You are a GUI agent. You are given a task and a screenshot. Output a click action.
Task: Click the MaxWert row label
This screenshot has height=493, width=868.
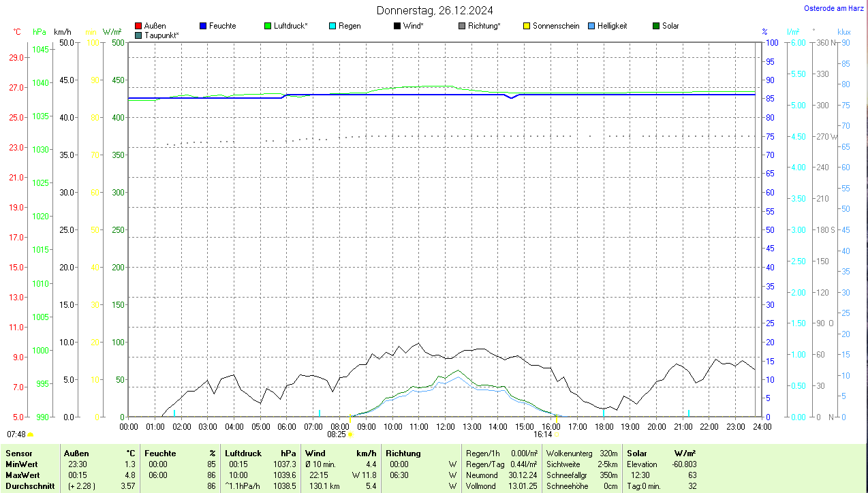[22, 475]
